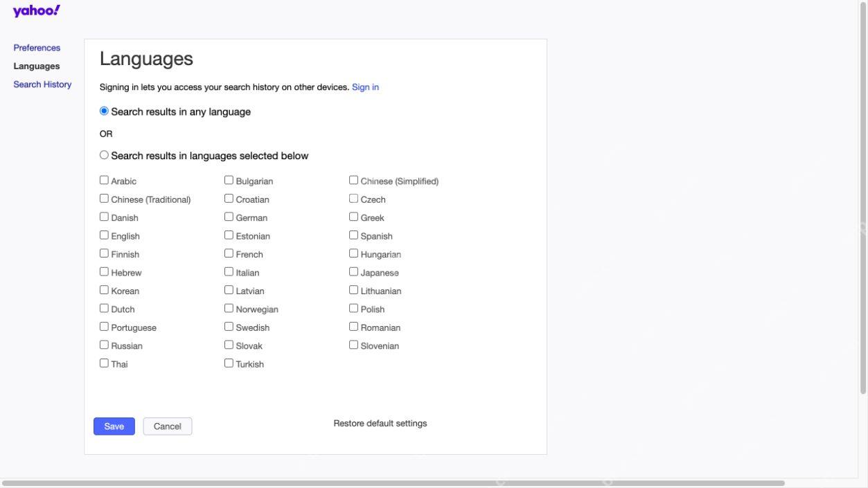Select the Hungarian checkbox
Screen dimensions: 868x488
(x=354, y=253)
